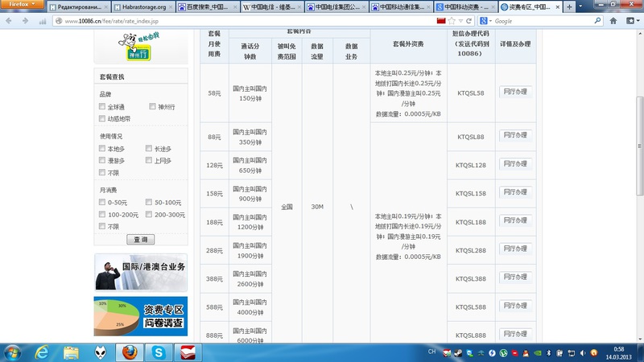Click 网厅办理 for the KTQSL588 plan

[x=515, y=306]
